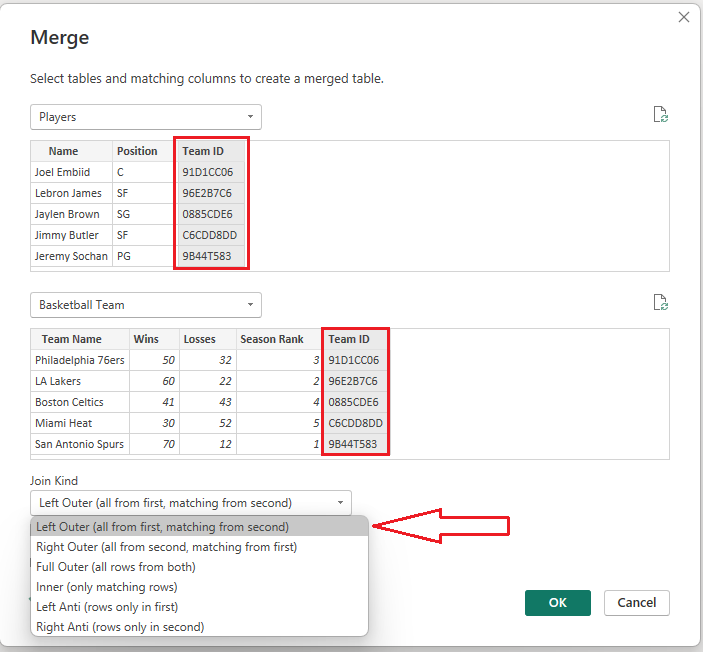703x652 pixels.
Task: Select Team ID column header in Players table
Action: 211,151
